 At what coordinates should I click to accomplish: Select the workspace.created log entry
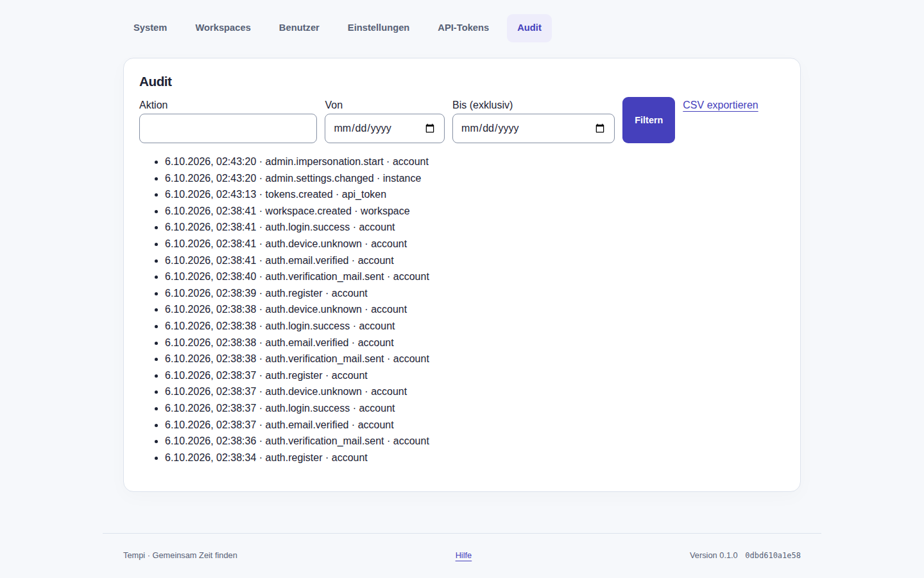287,211
